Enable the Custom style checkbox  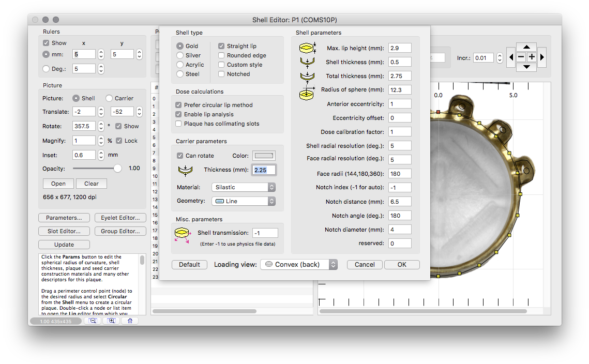[x=221, y=65]
